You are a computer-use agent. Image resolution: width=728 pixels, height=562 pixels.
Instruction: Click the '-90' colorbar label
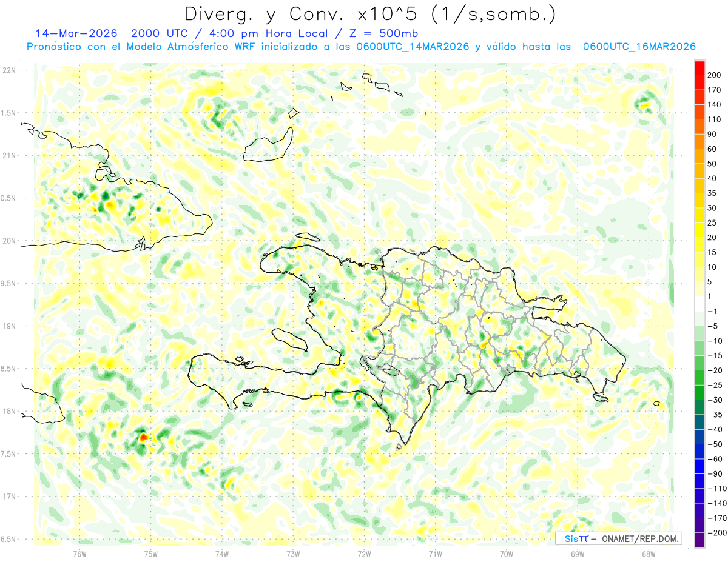[714, 473]
